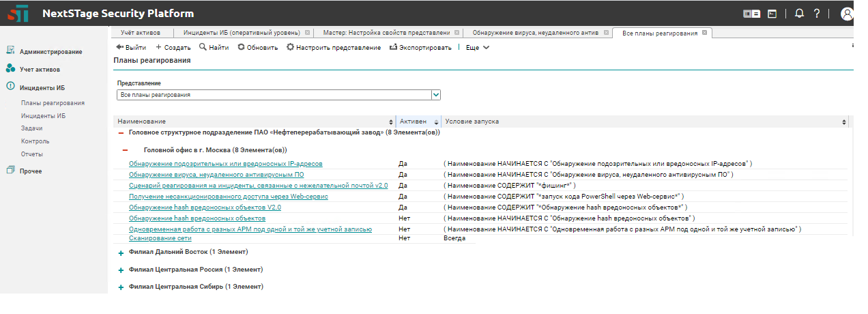Image resolution: width=868 pixels, height=314 pixels.
Task: Click the 'Выйти' back-arrow toolbar button
Action: pos(131,47)
